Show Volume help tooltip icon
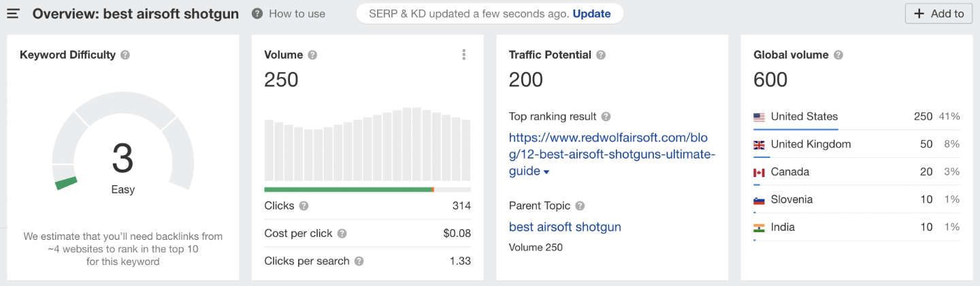 pyautogui.click(x=312, y=55)
